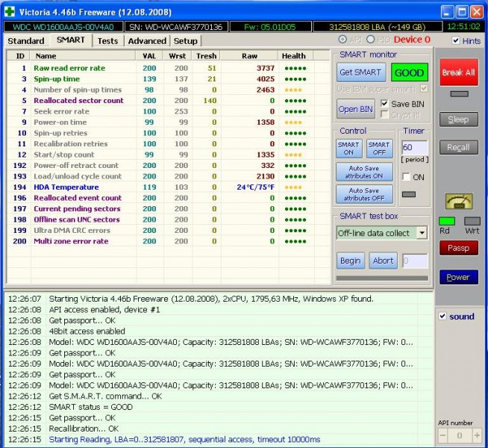
Task: Toggle the Hints checkbox
Action: [x=456, y=40]
